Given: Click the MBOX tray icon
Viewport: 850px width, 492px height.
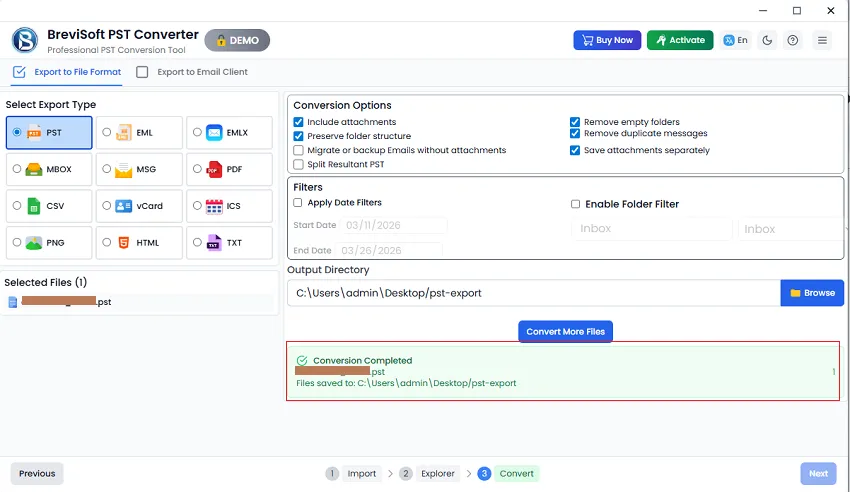Looking at the screenshot, I should [x=34, y=169].
